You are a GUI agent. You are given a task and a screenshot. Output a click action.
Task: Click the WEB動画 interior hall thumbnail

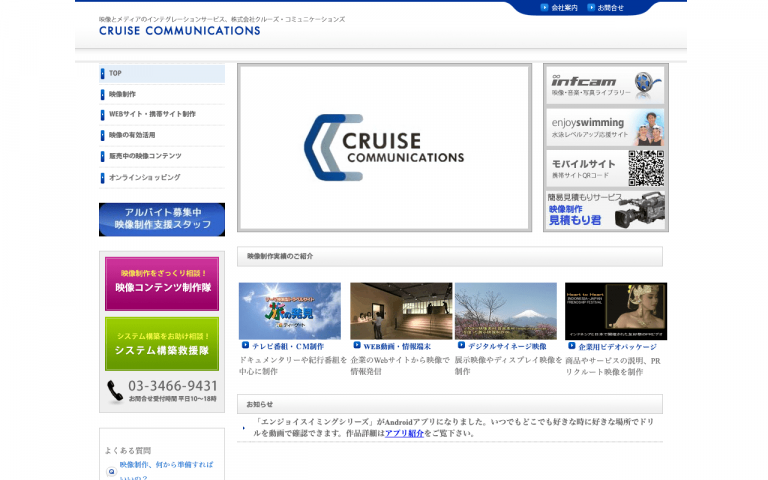pyautogui.click(x=401, y=311)
